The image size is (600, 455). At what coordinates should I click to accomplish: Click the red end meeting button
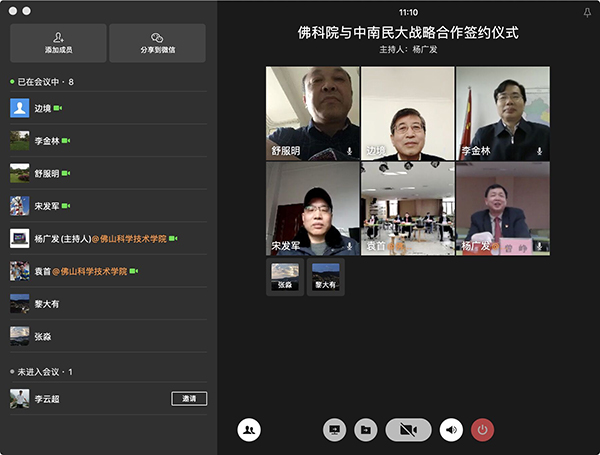[483, 430]
